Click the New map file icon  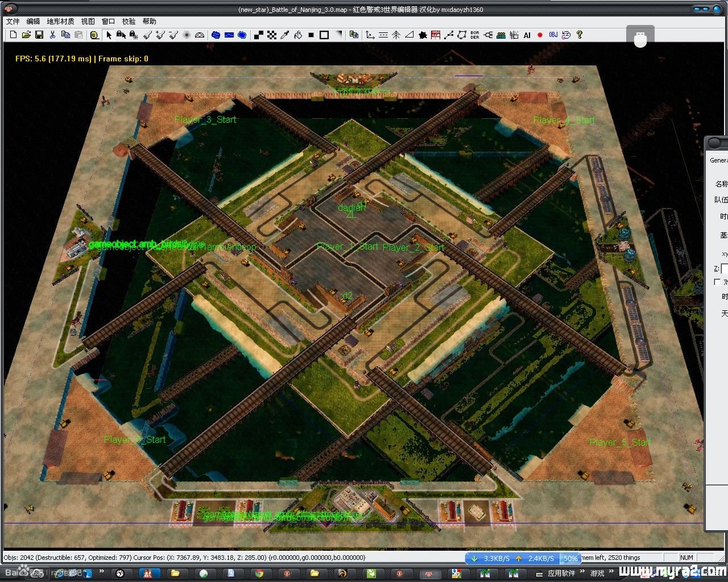click(13, 35)
